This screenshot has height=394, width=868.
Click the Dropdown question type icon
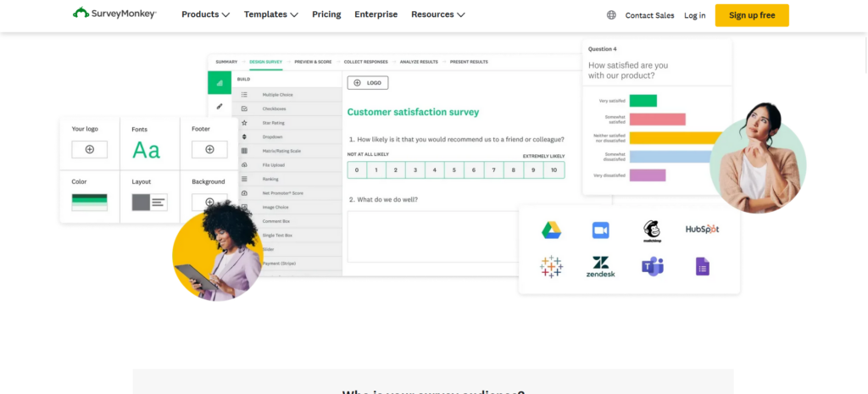click(244, 136)
